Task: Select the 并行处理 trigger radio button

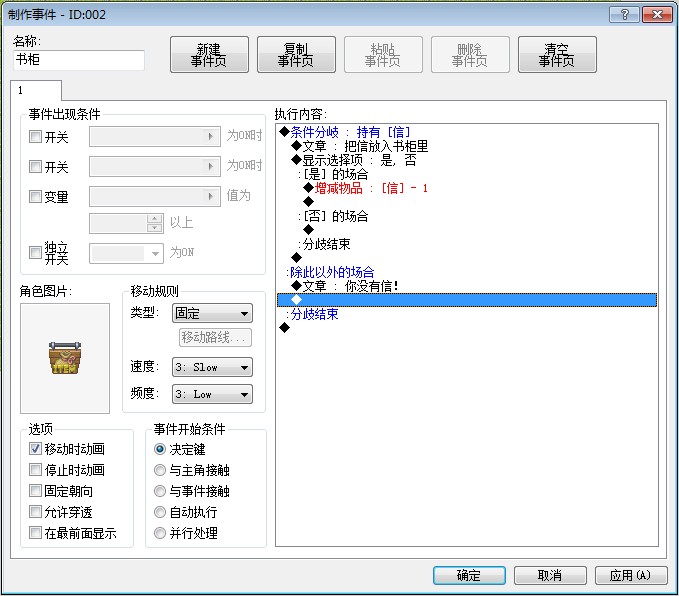Action: pos(160,533)
